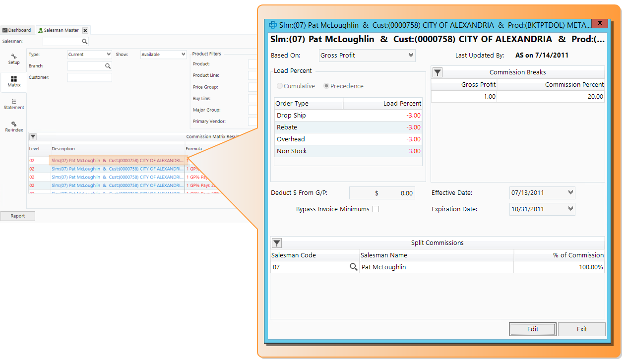Screen dimensions: 627x364
Task: Click the filter funnel above Commission Breaks
Action: pos(437,72)
